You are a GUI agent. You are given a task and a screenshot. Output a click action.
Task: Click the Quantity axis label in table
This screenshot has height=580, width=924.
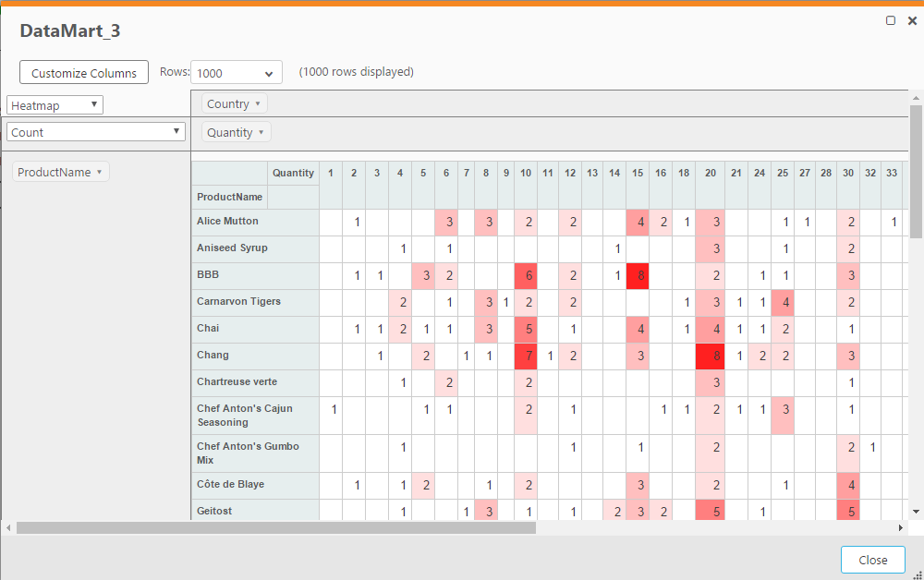pos(293,173)
